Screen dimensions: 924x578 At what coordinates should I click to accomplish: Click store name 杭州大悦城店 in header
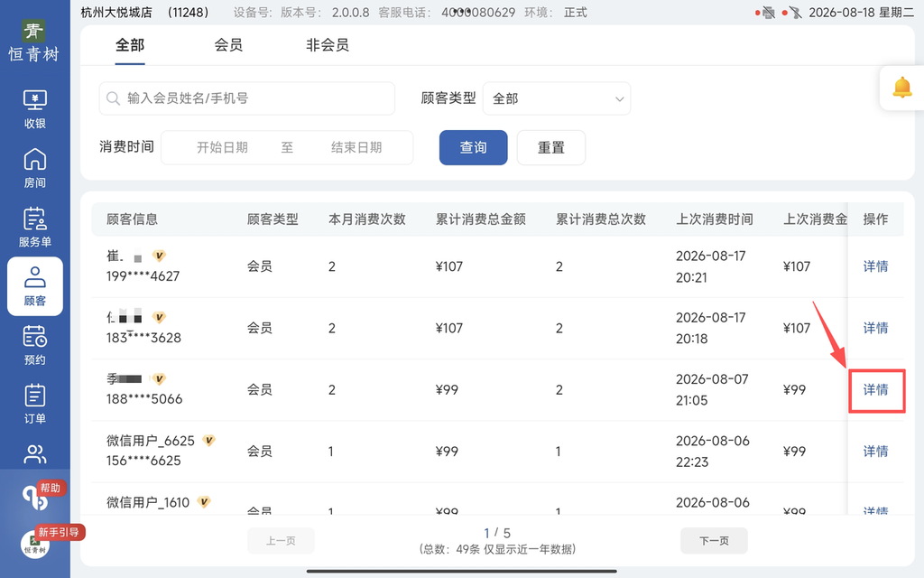tap(116, 13)
